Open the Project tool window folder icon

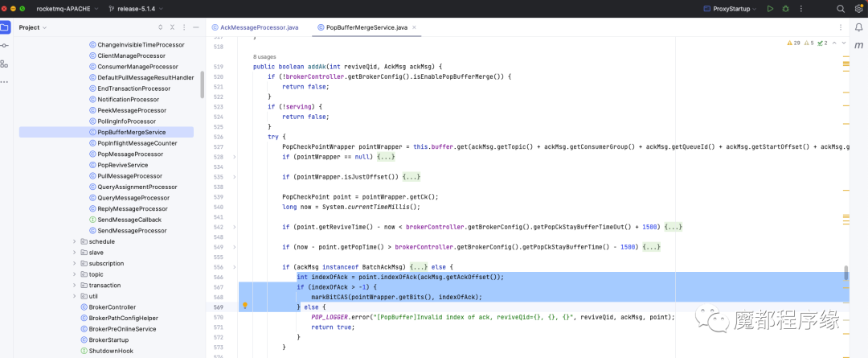point(5,27)
